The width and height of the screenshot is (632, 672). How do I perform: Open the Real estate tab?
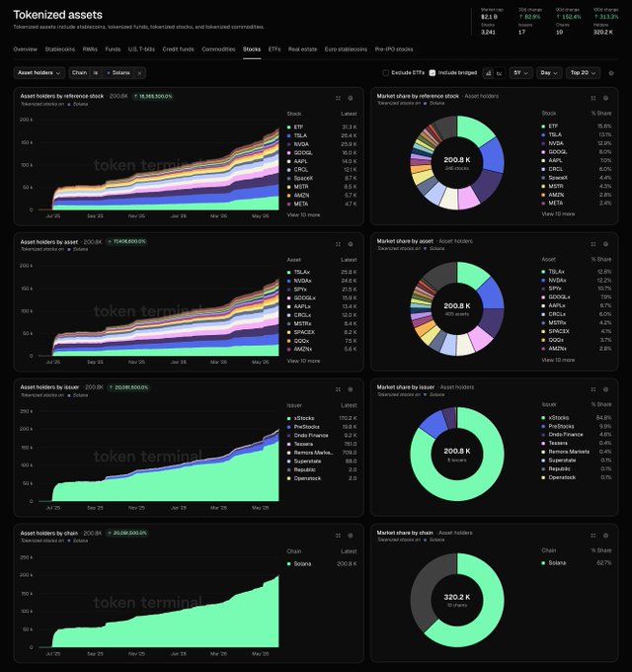tap(303, 49)
